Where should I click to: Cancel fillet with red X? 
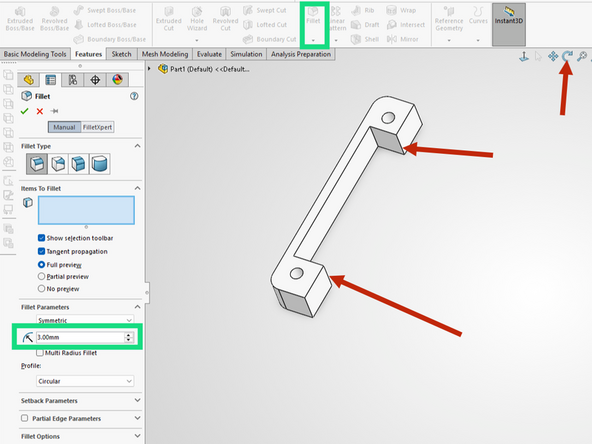tap(40, 111)
